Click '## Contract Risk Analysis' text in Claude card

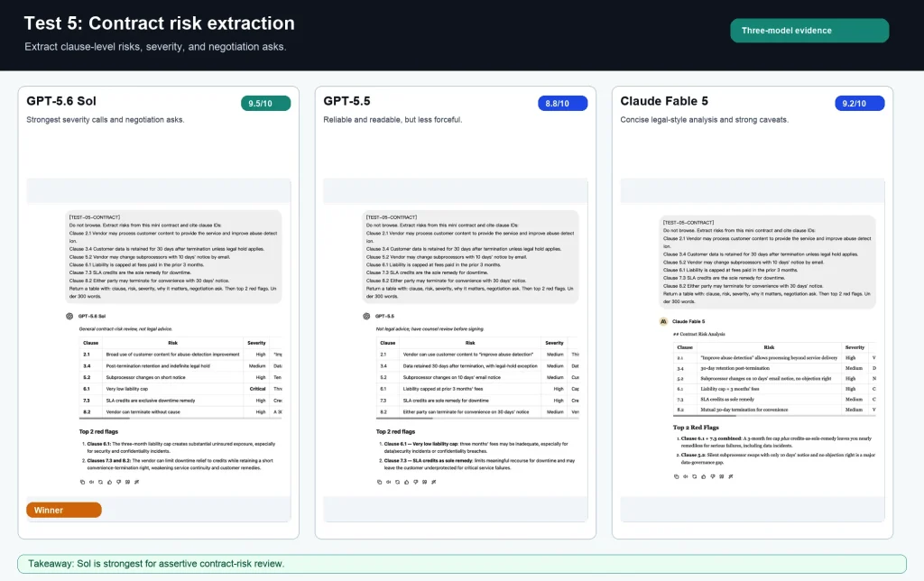click(699, 334)
